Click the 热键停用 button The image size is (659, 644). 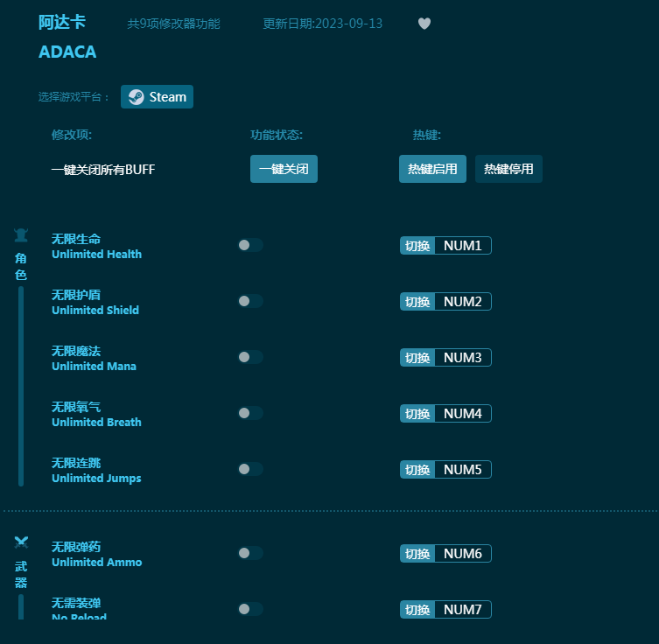(x=508, y=169)
